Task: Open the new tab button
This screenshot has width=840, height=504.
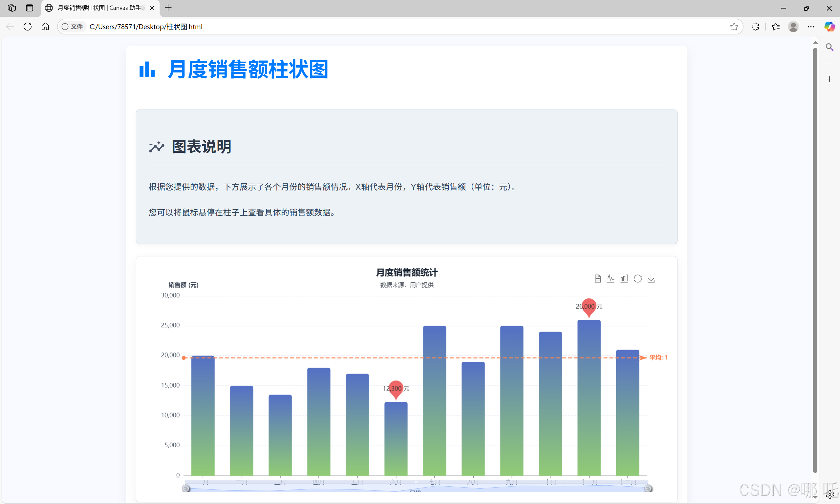Action: 168,8
